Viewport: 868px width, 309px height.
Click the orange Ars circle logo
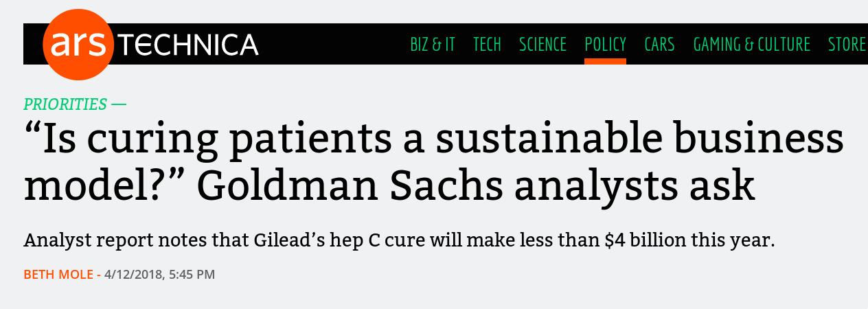[x=78, y=45]
